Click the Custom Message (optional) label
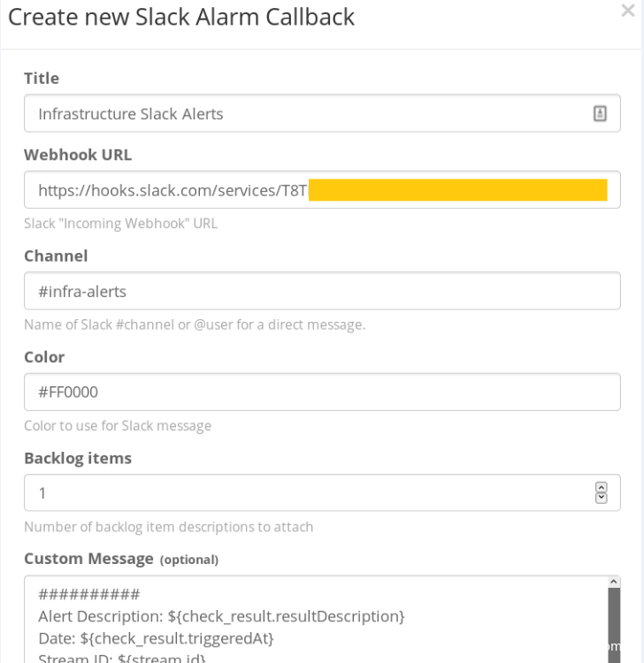The image size is (644, 663). [x=120, y=559]
